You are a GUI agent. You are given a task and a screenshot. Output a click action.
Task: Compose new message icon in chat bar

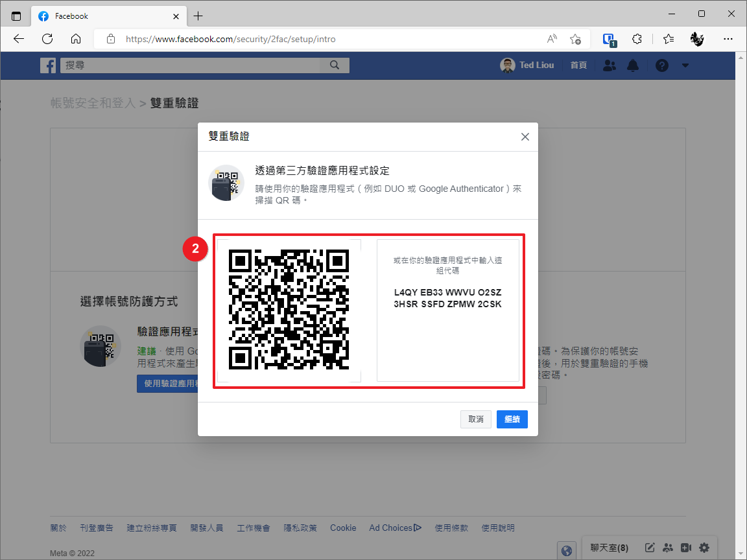tap(650, 548)
